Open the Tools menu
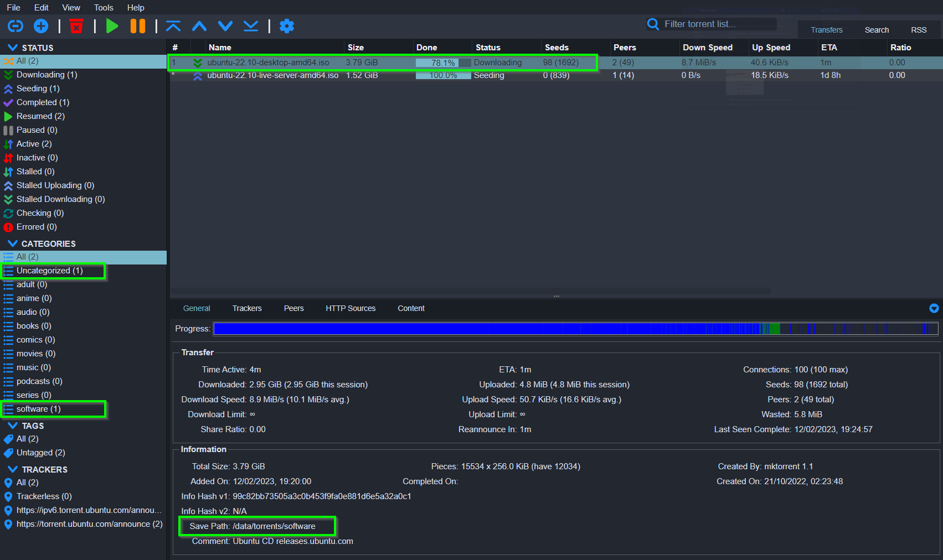The height and width of the screenshot is (560, 943). point(104,7)
